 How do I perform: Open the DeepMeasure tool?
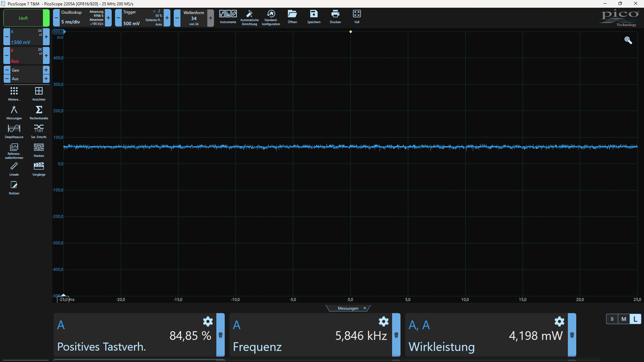[x=14, y=131]
